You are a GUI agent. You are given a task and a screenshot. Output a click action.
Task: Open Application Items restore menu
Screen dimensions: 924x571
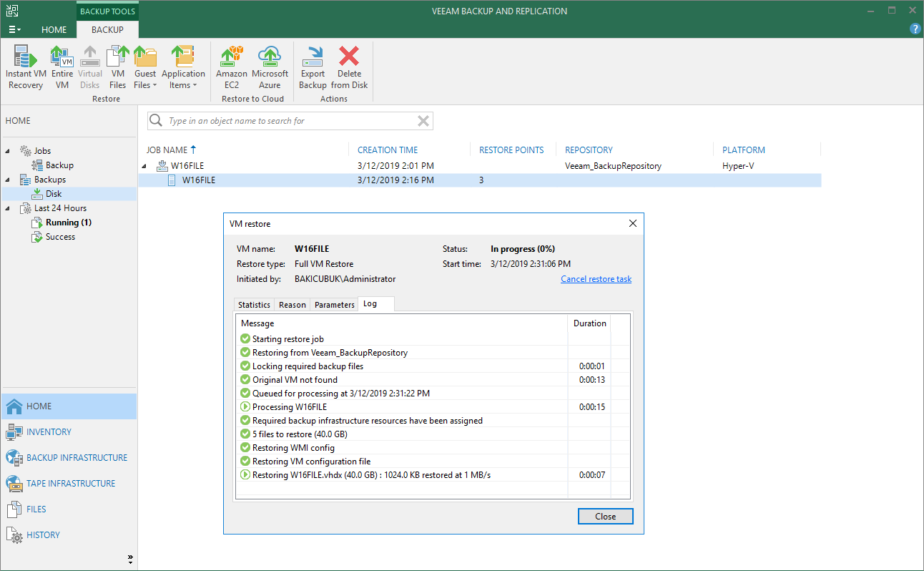pos(183,67)
